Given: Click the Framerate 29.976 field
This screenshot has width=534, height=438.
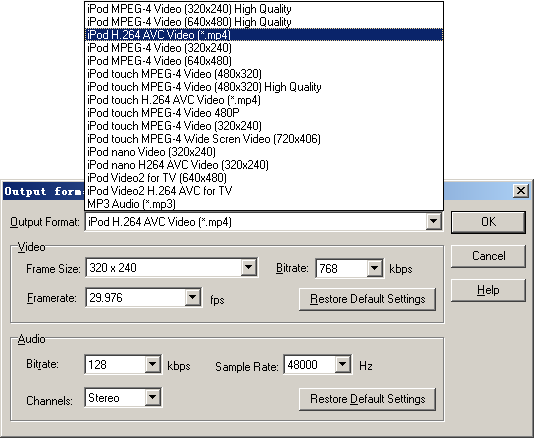Looking at the screenshot, I should tap(136, 297).
